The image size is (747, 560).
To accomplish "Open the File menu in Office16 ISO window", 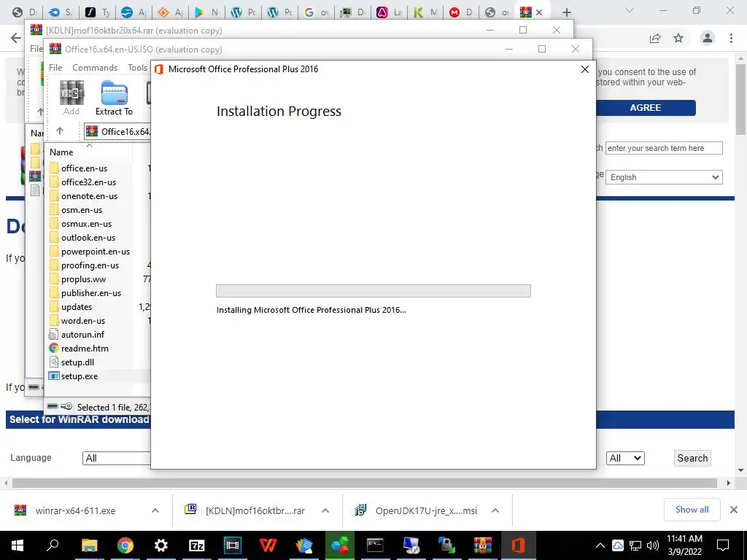I will coord(55,68).
